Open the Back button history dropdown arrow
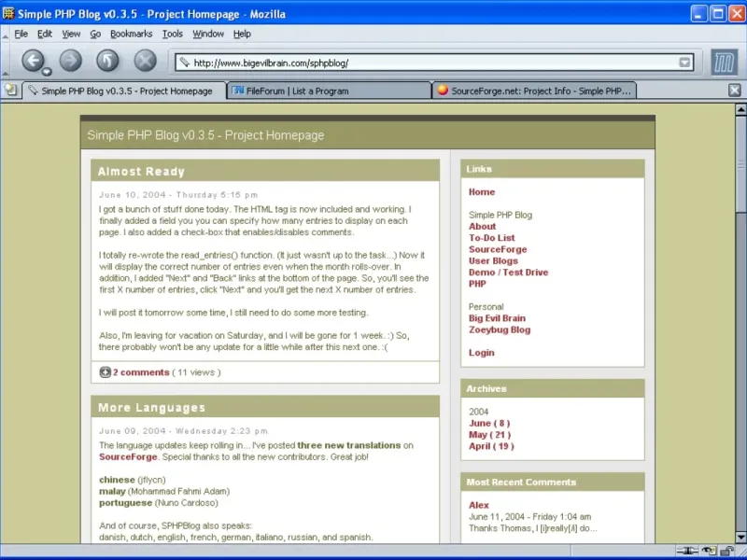Screen dimensions: 747x560 point(46,72)
